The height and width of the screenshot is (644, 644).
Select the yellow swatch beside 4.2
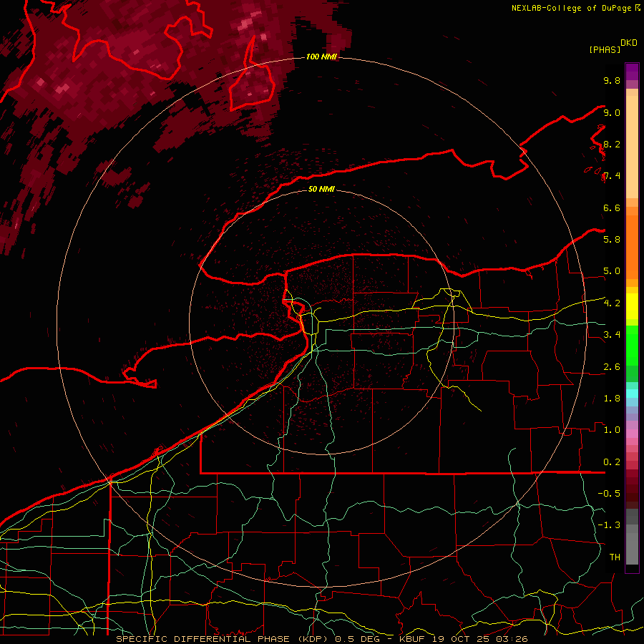(x=632, y=303)
